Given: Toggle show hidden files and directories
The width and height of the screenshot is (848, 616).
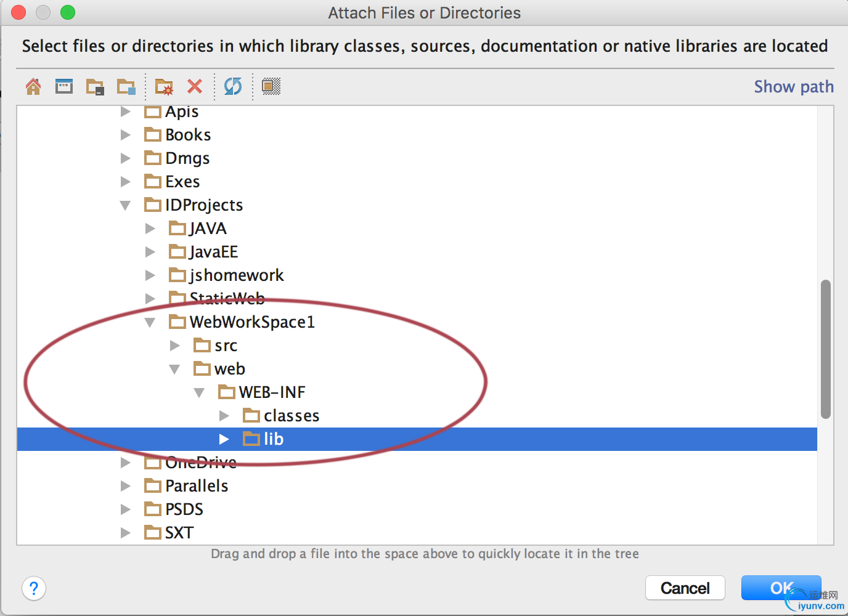Looking at the screenshot, I should point(271,86).
